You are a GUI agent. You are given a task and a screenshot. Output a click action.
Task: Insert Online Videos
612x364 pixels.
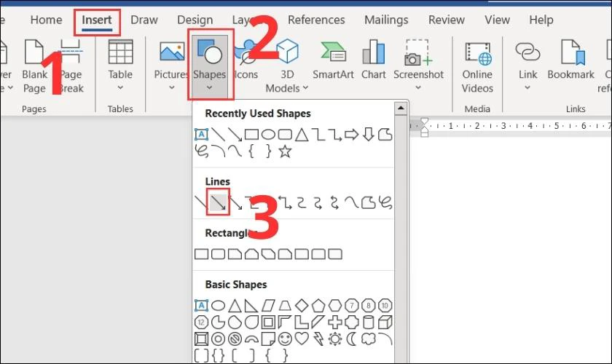click(x=477, y=66)
